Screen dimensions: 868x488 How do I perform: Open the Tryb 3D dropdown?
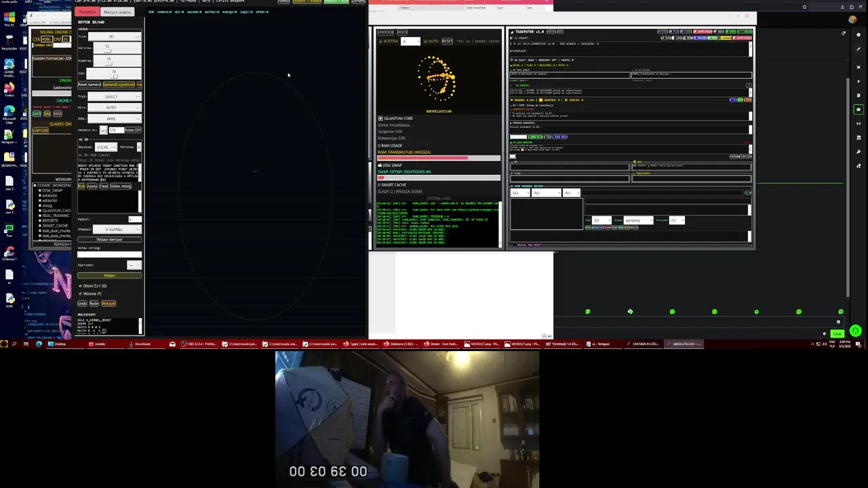pyautogui.click(x=115, y=37)
